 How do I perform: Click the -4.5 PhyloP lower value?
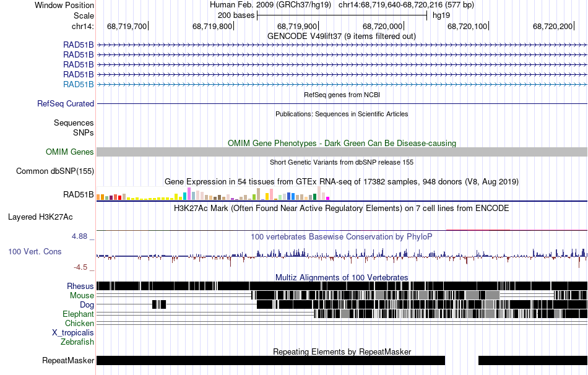tap(80, 267)
